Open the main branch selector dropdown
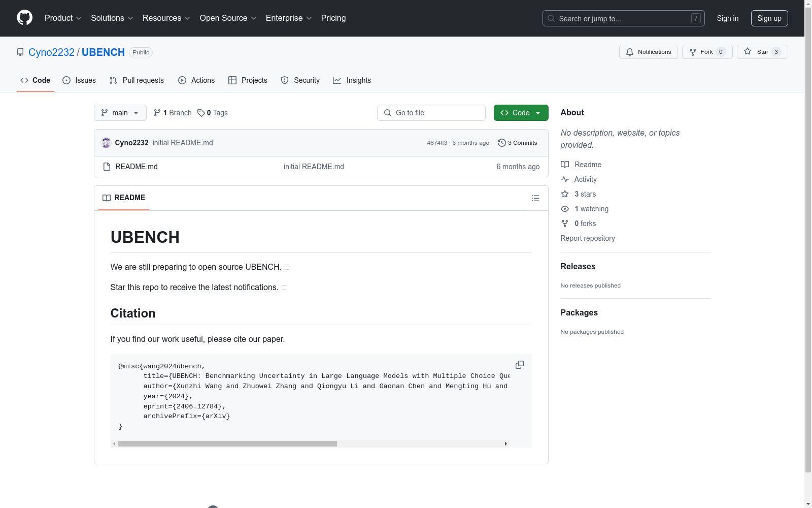The height and width of the screenshot is (508, 812). coord(120,113)
